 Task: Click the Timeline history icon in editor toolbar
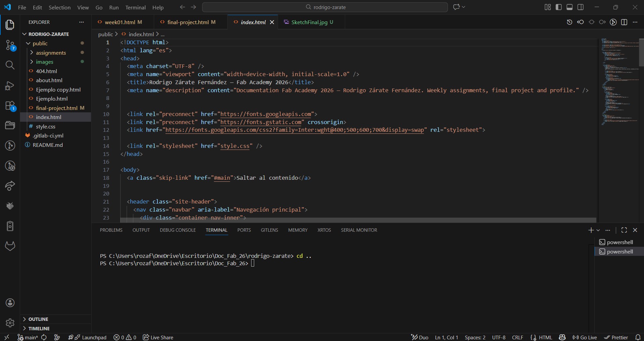click(x=570, y=22)
